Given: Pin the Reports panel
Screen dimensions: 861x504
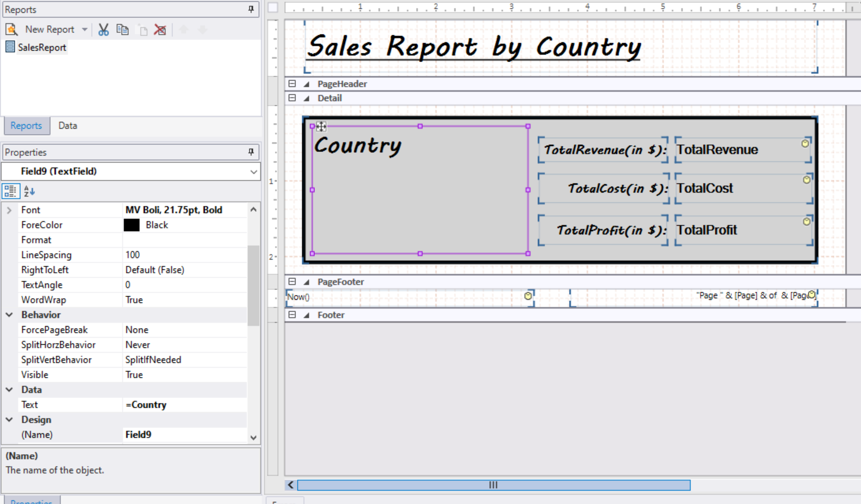Looking at the screenshot, I should click(x=251, y=9).
